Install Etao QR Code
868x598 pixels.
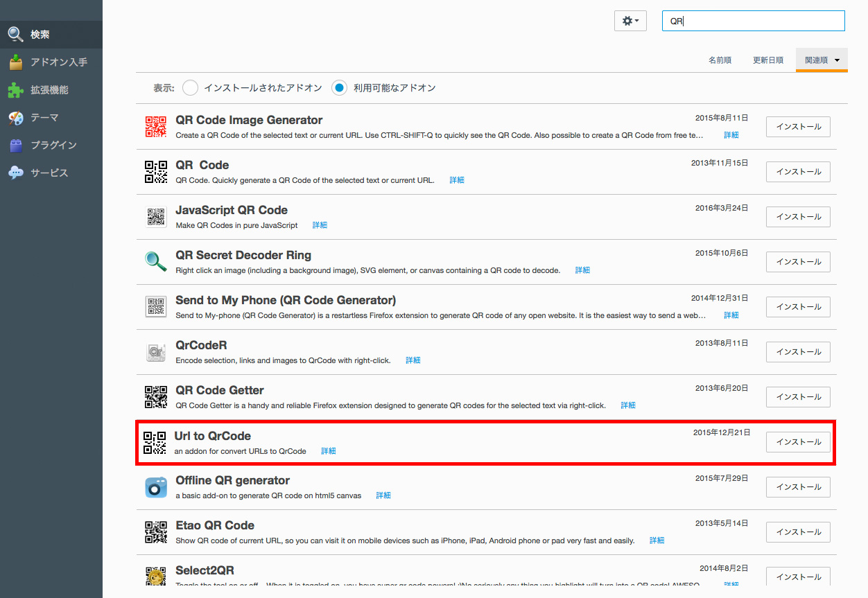(x=798, y=532)
